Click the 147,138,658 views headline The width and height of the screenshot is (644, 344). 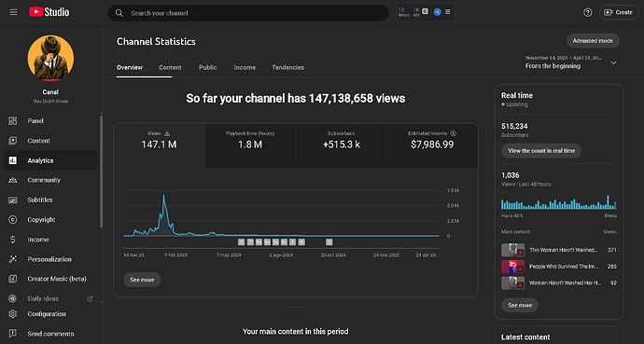296,99
